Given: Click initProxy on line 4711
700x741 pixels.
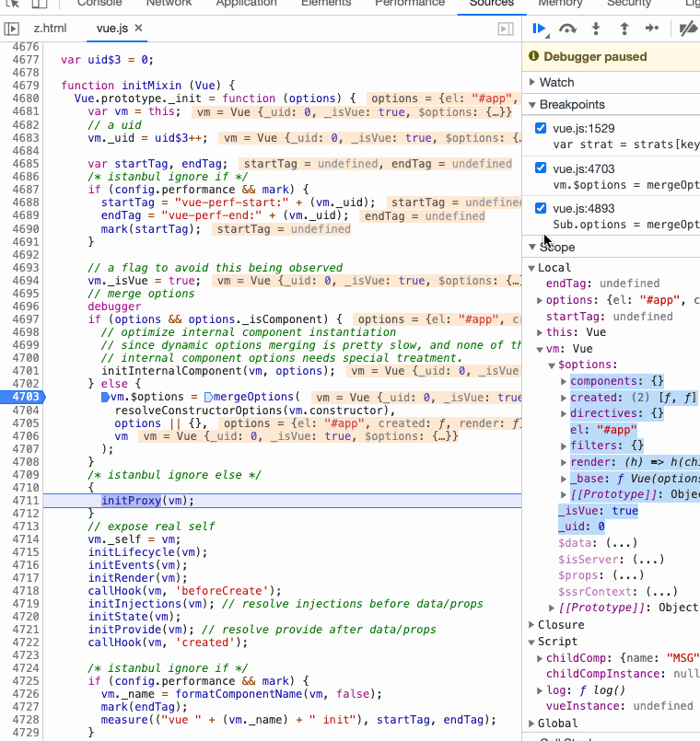Looking at the screenshot, I should point(131,501).
